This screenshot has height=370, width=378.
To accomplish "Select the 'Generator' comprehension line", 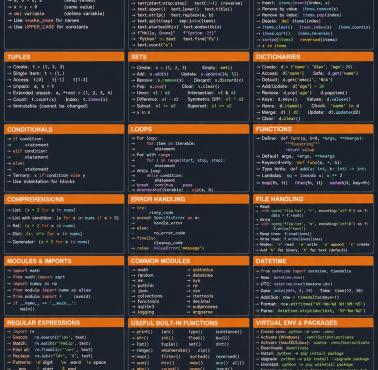I will click(x=48, y=242).
